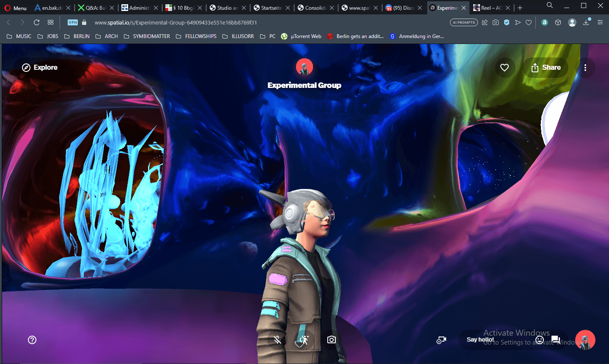Reload the current page
This screenshot has width=609, height=364.
[x=37, y=22]
